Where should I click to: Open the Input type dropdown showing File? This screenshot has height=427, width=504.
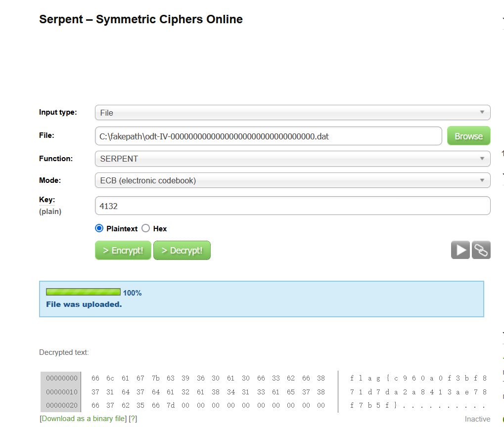tap(292, 113)
